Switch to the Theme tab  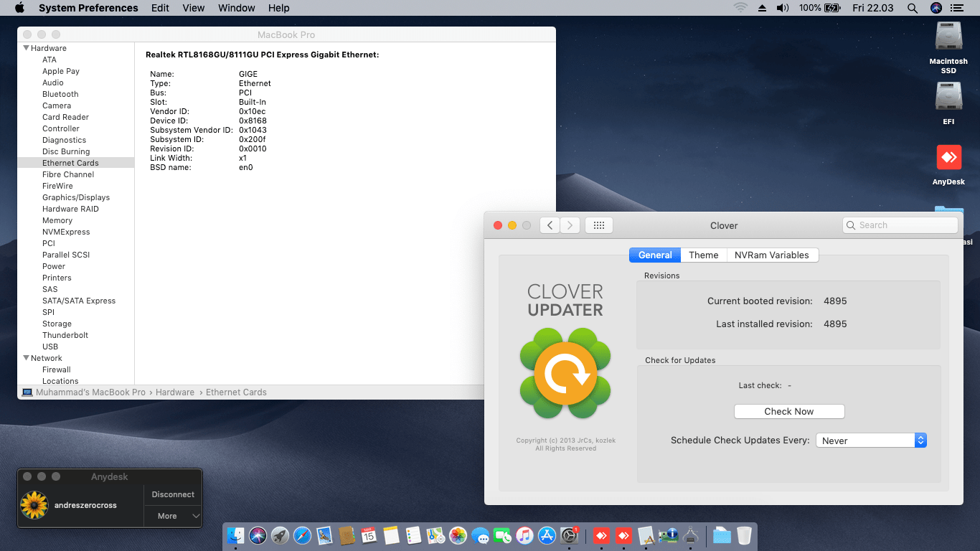pos(704,255)
